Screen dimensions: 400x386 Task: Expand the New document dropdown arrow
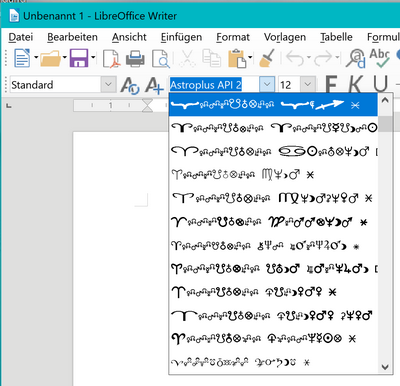coord(36,58)
